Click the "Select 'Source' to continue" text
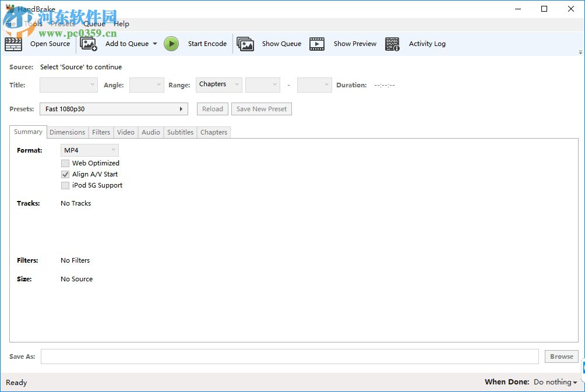Viewport: 585px width, 392px height. coord(81,67)
